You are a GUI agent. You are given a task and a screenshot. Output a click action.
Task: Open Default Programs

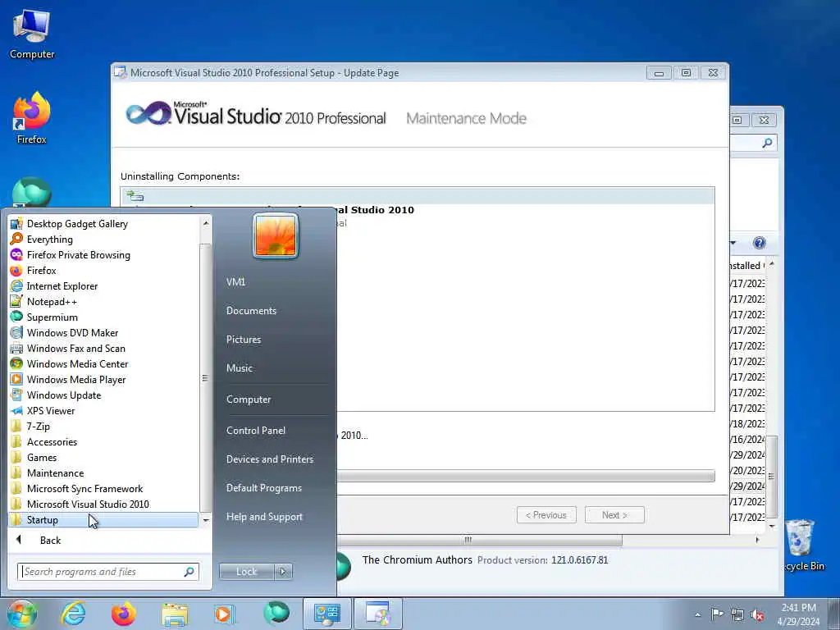[263, 488]
